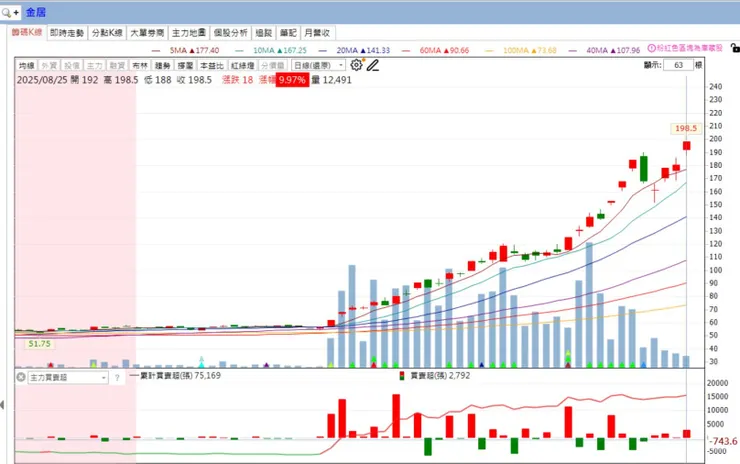Click the pink 粉紅色區塊 notice link
Screen dimensions: 740x464
point(690,48)
